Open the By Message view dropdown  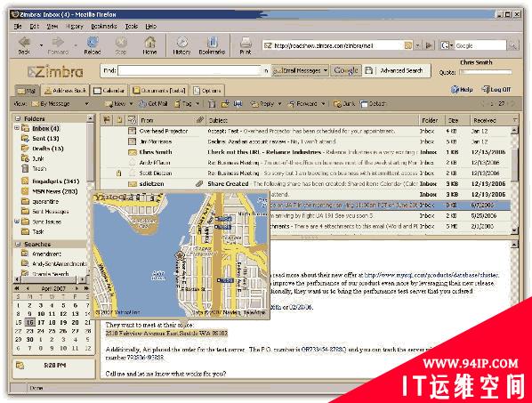[87, 104]
